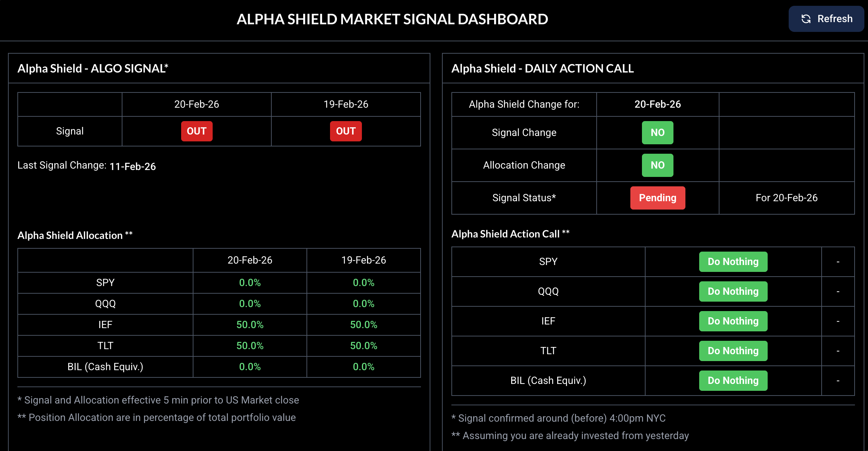Select the IEF 50.0% allocation cell
868x451 pixels.
point(250,325)
